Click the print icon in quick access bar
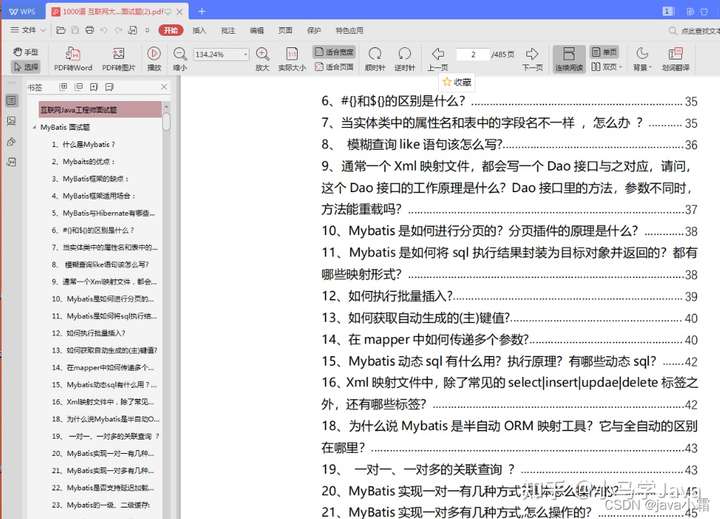This screenshot has height=519, width=720. pos(90,30)
